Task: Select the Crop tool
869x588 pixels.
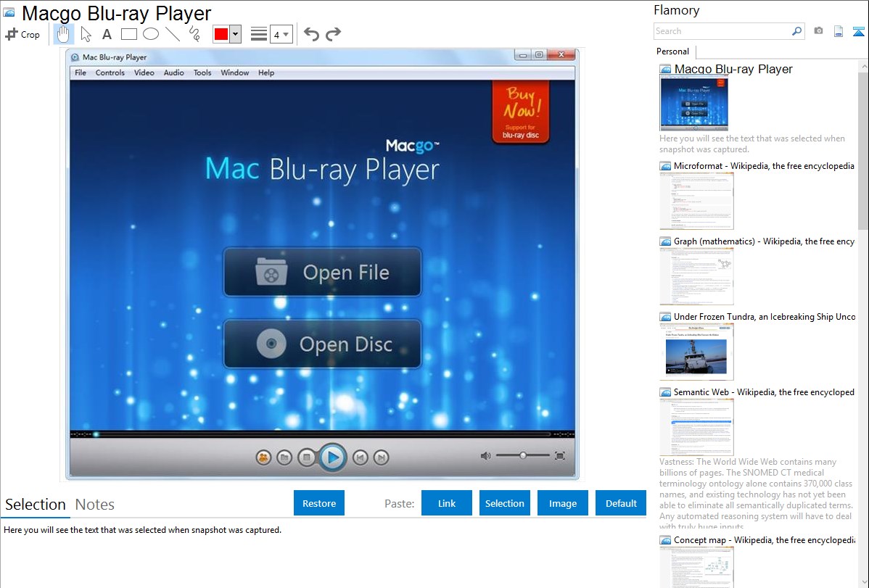Action: click(x=22, y=34)
